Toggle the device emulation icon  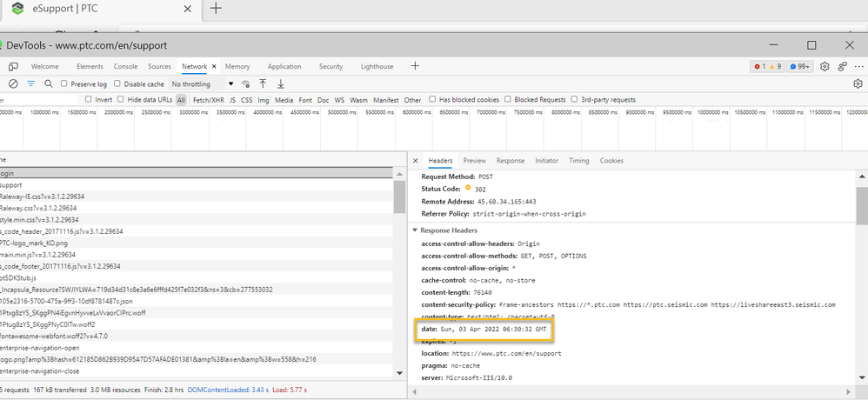[13, 66]
